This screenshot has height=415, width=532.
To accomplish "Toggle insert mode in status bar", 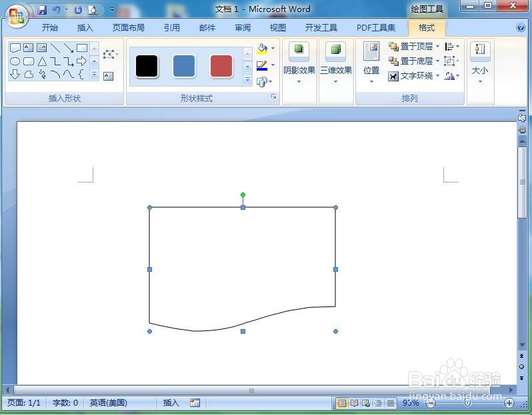I will 171,402.
